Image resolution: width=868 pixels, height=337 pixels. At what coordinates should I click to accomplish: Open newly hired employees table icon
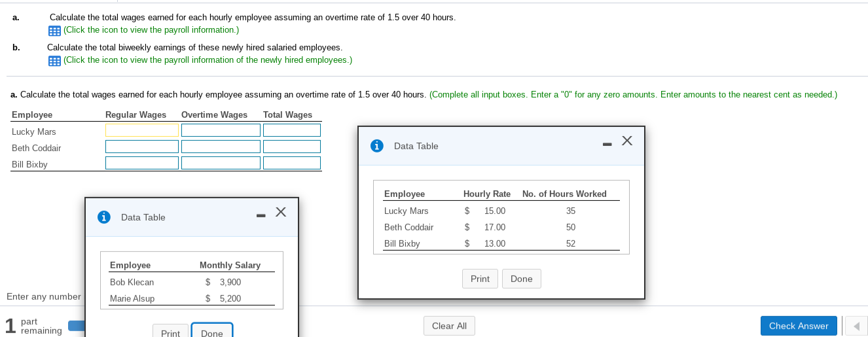(55, 61)
